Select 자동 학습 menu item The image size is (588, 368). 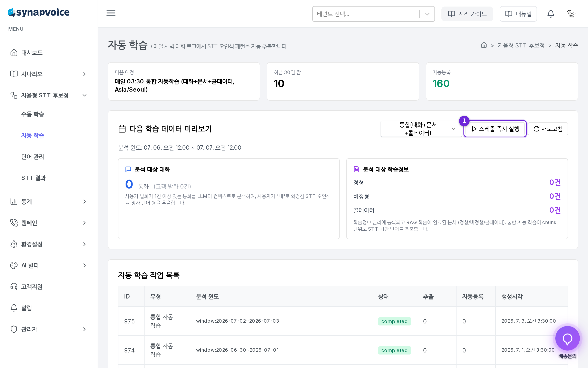[x=32, y=135]
